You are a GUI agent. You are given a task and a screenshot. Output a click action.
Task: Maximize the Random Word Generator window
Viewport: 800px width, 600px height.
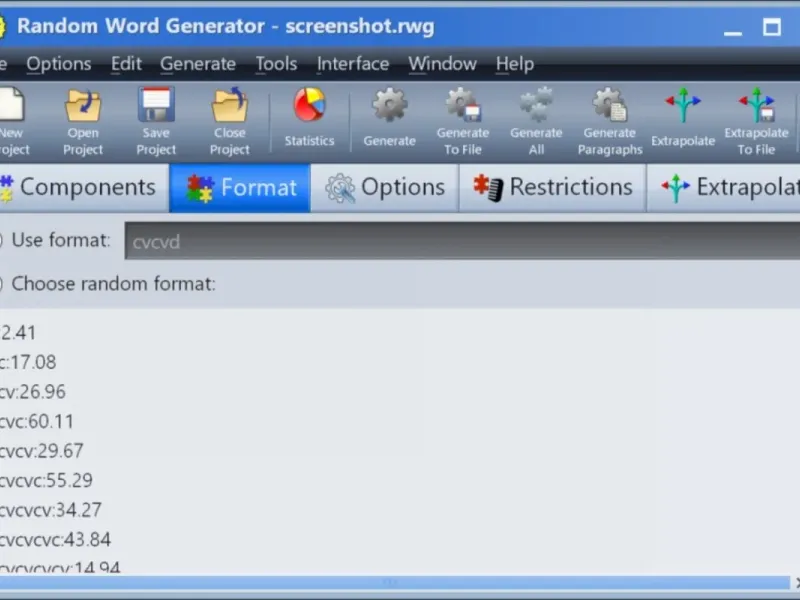pyautogui.click(x=771, y=27)
